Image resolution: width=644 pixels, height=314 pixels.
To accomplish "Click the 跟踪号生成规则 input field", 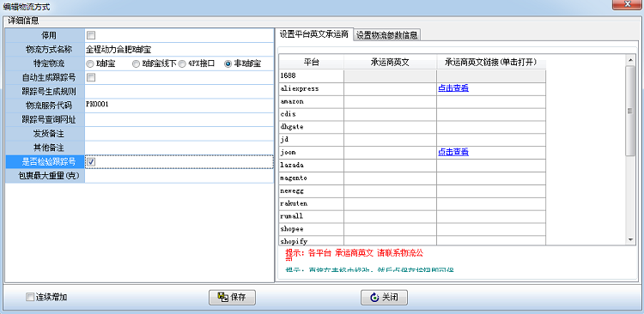I will pos(179,91).
